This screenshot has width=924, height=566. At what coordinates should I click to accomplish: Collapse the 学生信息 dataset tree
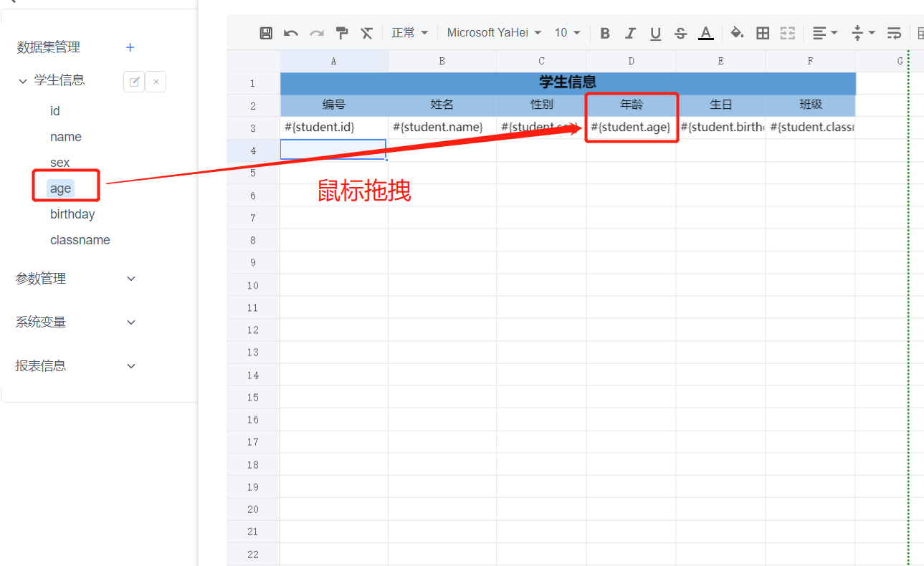pos(23,81)
